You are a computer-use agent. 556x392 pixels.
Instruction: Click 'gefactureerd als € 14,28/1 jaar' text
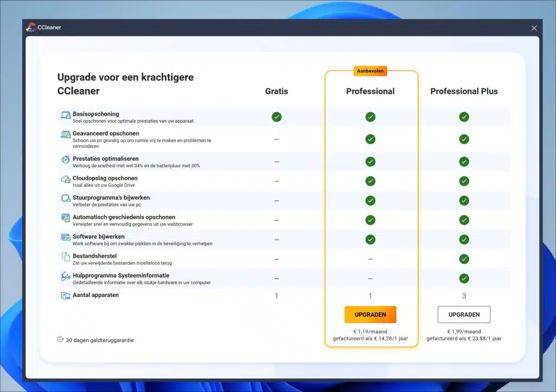370,338
